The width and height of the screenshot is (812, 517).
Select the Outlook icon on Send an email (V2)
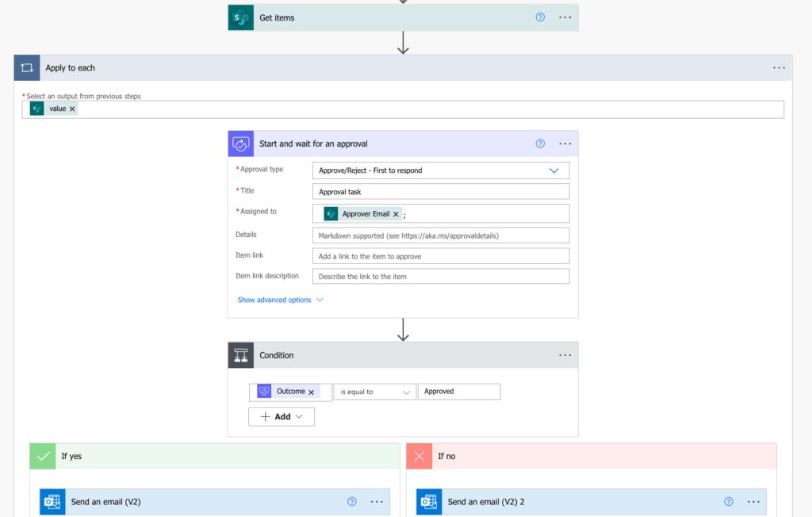52,502
